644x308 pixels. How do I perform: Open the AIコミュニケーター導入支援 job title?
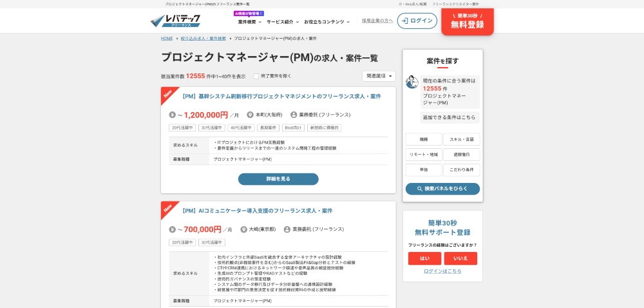click(257, 211)
